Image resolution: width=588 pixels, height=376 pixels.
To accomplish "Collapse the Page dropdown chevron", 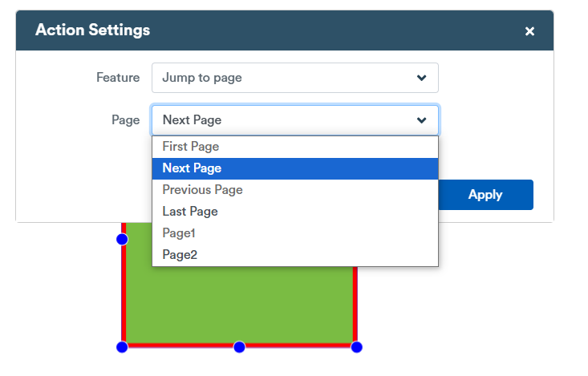I will pos(421,120).
